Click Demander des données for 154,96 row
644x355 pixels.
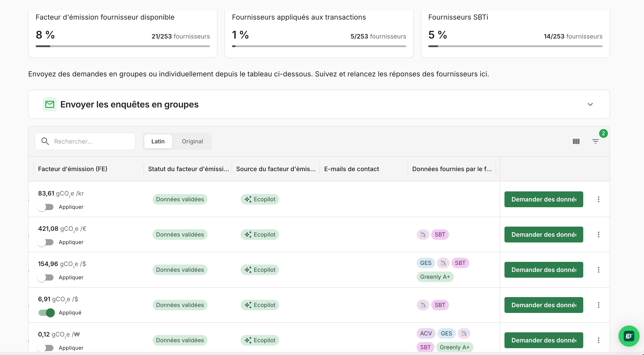point(544,270)
